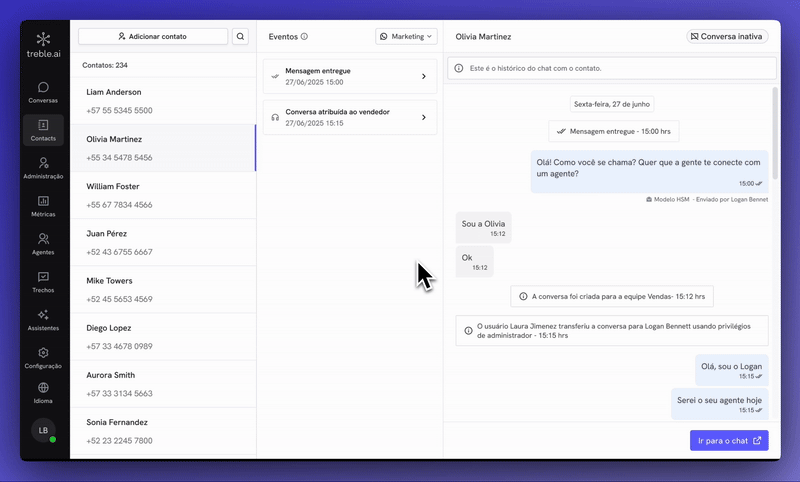Open the treble.ai logo home
This screenshot has height=482, width=800.
[43, 45]
